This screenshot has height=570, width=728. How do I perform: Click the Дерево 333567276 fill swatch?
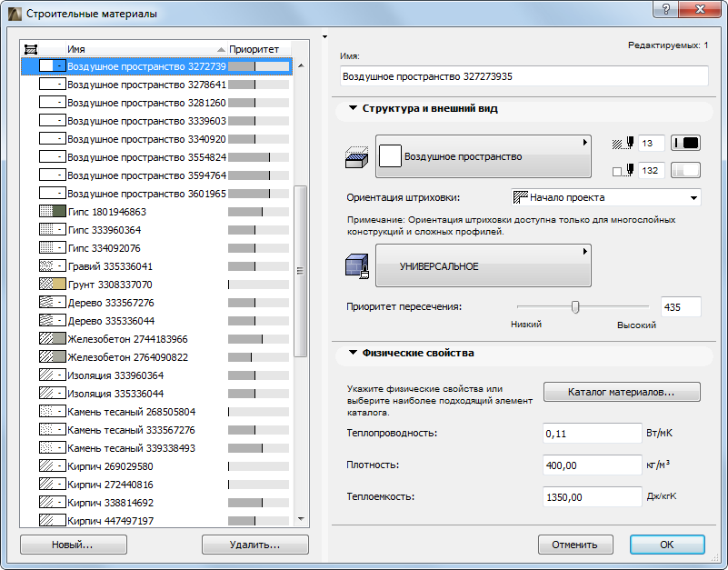point(53,303)
